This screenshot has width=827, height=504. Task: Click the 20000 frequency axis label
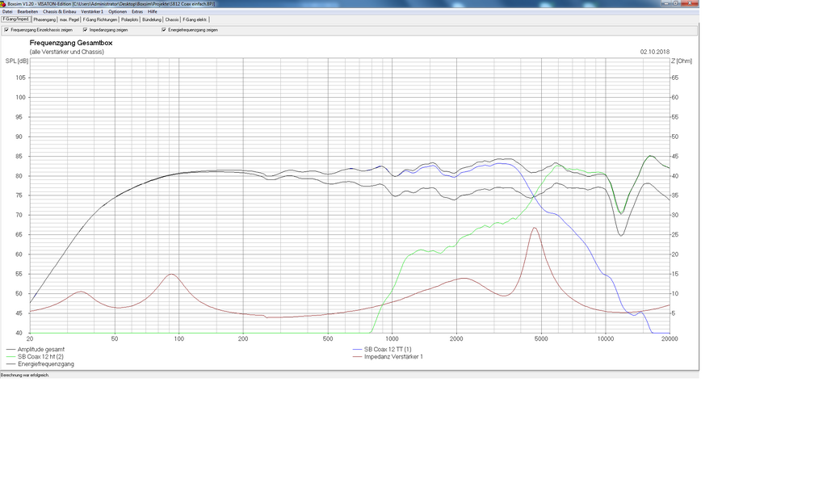coord(670,339)
